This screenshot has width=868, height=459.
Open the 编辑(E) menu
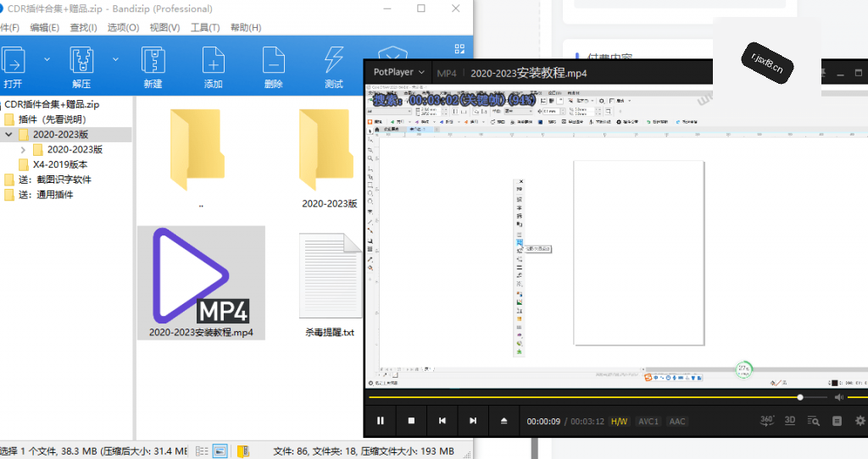click(44, 28)
